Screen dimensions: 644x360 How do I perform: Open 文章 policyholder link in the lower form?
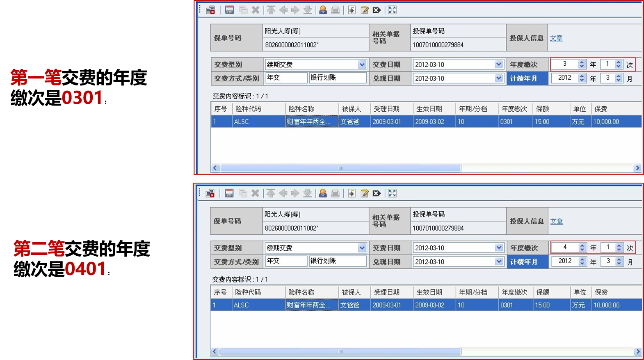(556, 221)
